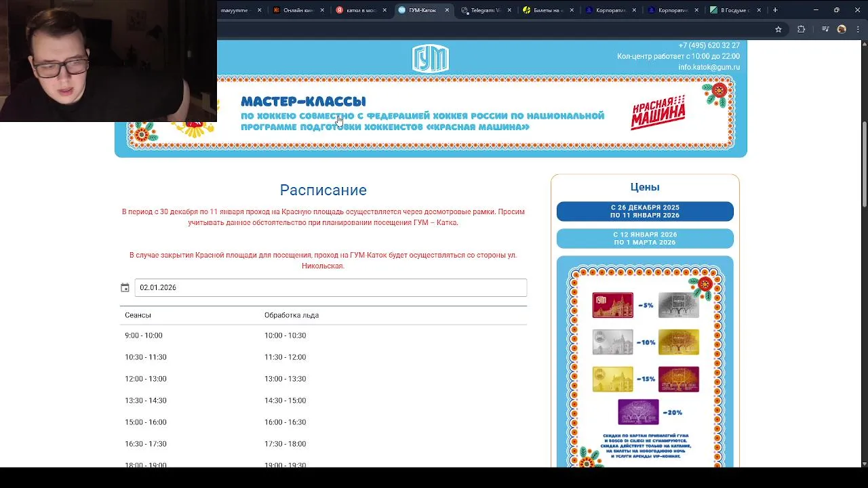Select session 12:00 - 13:00

point(146,379)
